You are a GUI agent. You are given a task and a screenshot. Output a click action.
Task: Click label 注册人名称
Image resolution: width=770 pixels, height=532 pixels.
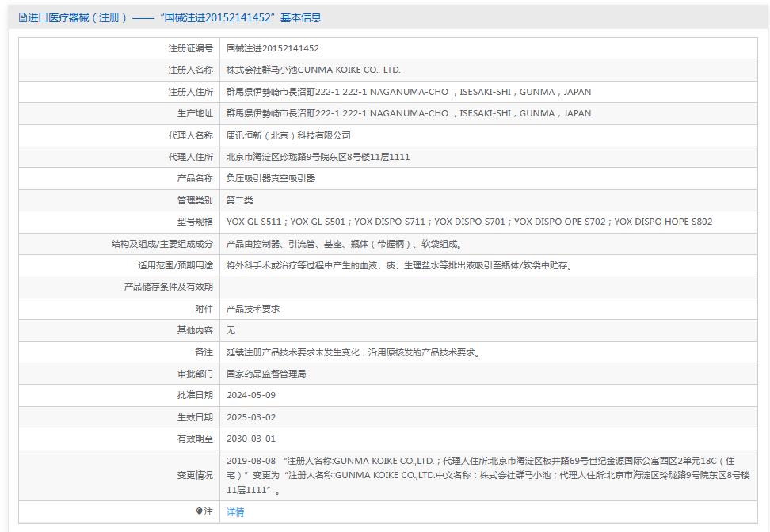click(191, 70)
